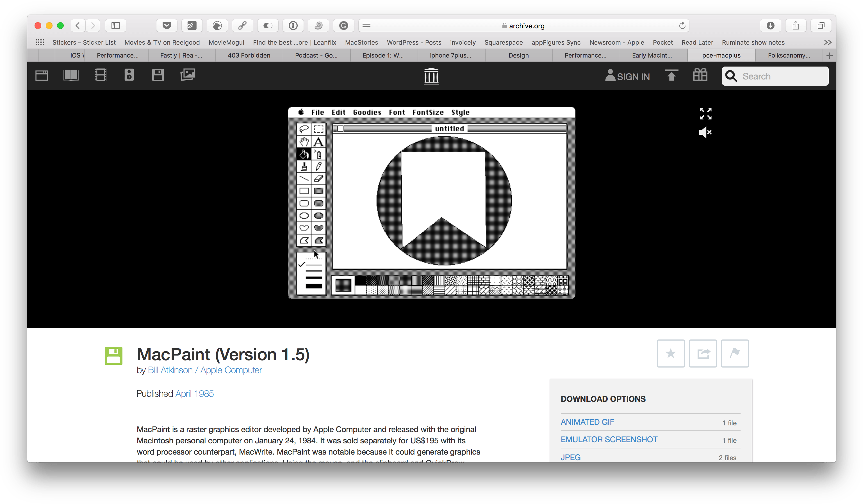
Task: Expand the hidden bookmarks chevron
Action: [828, 42]
